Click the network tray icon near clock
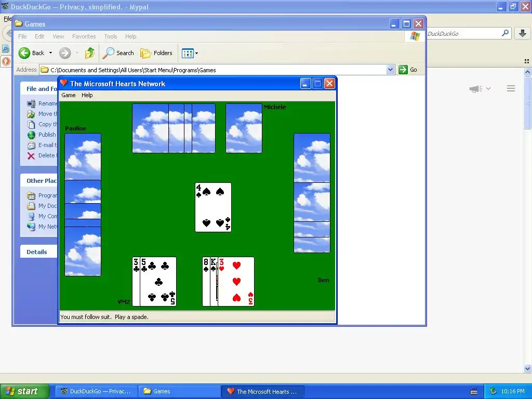Screen dimensions: 532x399 pos(493,391)
